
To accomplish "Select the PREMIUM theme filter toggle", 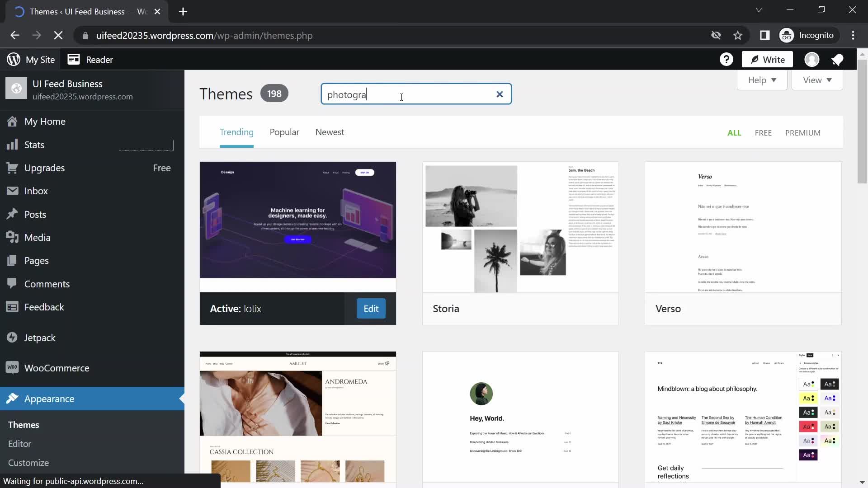I will tap(803, 132).
